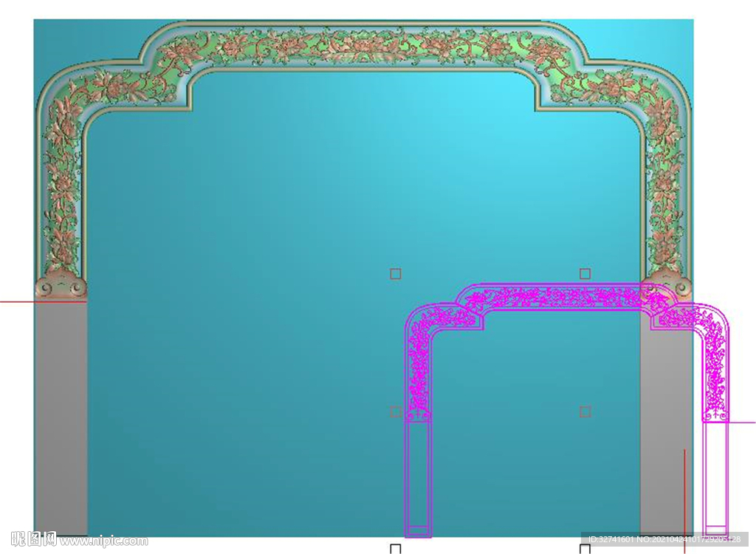Select the magenta vector arch outline
The image size is (756, 554).
[x=566, y=410]
